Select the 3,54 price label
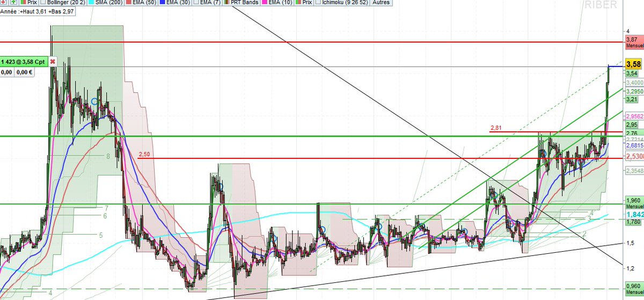The image size is (644, 300). (x=631, y=73)
